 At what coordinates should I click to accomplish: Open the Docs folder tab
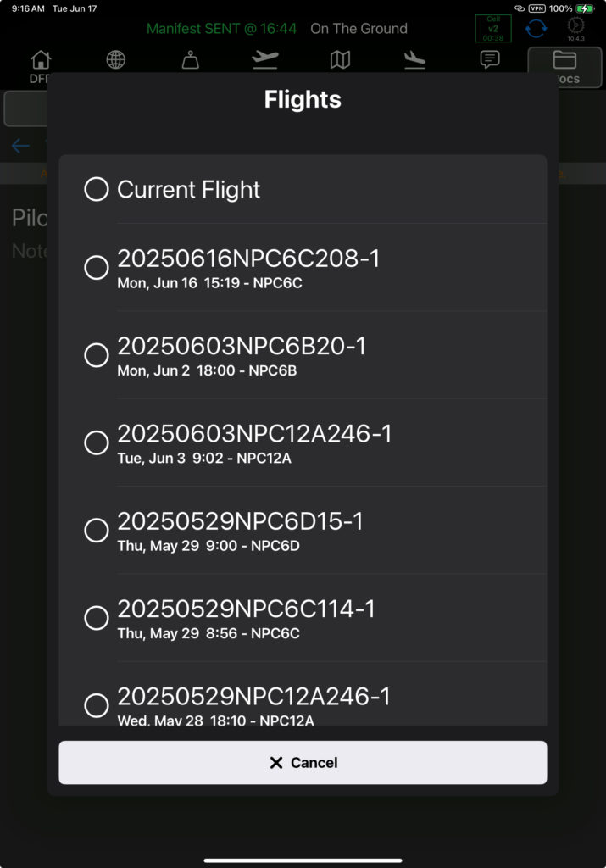click(564, 67)
